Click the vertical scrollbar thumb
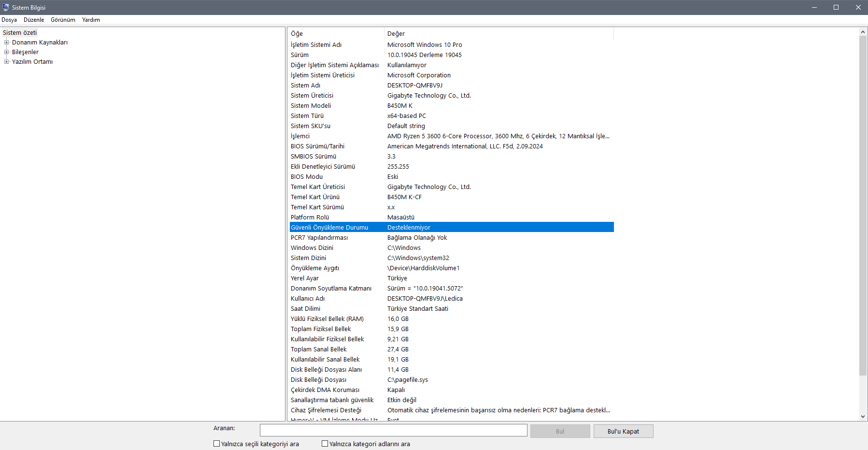The width and height of the screenshot is (868, 450). point(863,205)
